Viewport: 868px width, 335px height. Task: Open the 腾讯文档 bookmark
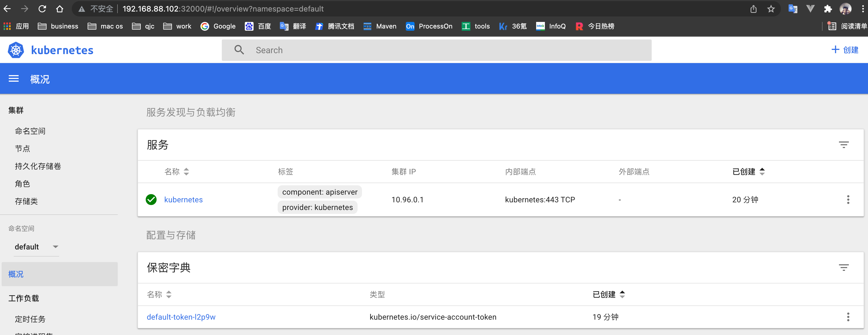click(x=334, y=26)
